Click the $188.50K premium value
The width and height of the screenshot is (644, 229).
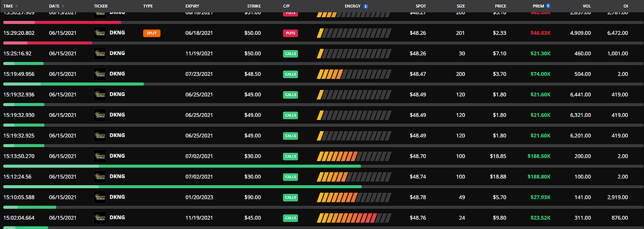click(539, 156)
